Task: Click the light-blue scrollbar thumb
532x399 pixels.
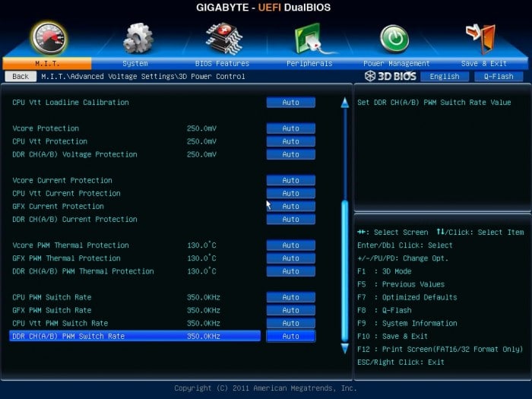Action: tap(345, 271)
